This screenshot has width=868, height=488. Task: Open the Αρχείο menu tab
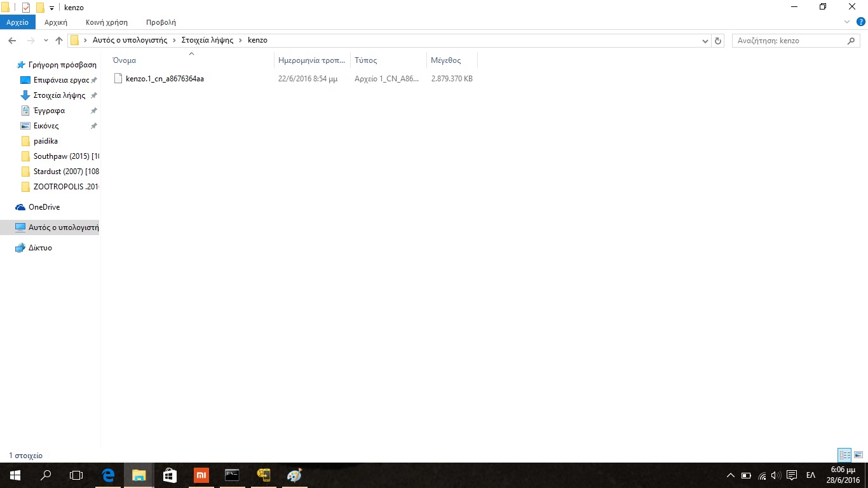pyautogui.click(x=18, y=22)
